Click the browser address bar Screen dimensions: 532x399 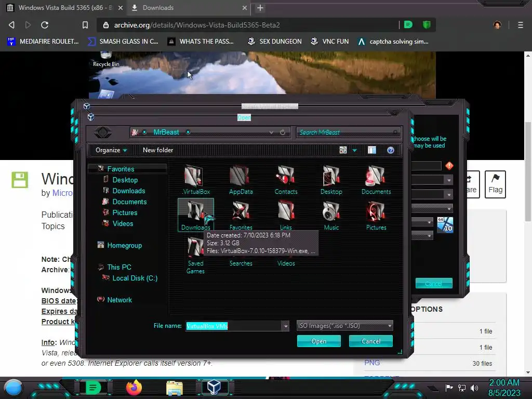coord(248,25)
